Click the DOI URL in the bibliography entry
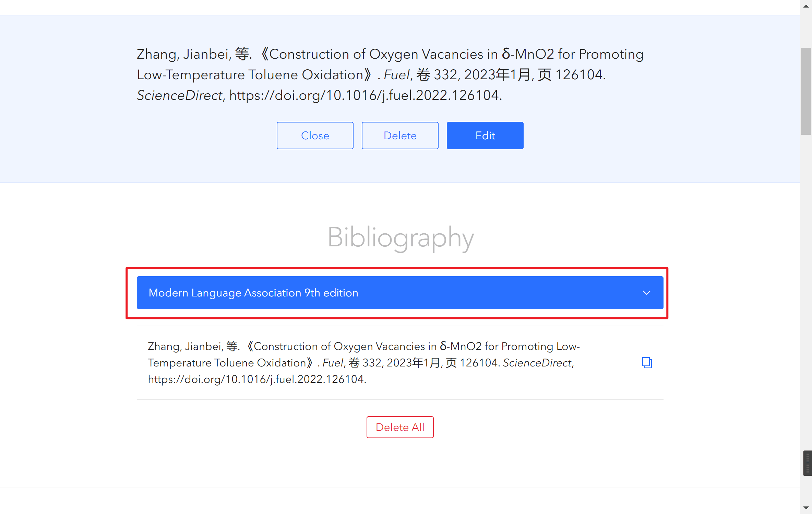The image size is (812, 514). [256, 379]
